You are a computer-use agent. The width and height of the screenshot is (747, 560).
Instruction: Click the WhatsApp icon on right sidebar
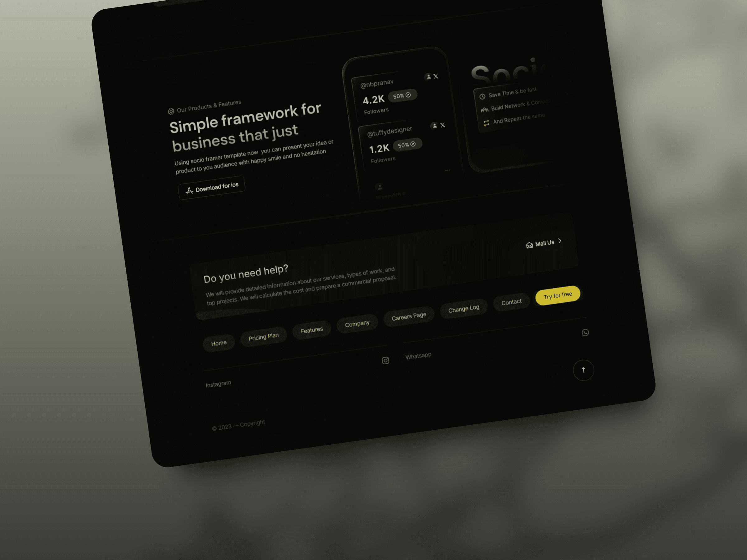(585, 332)
